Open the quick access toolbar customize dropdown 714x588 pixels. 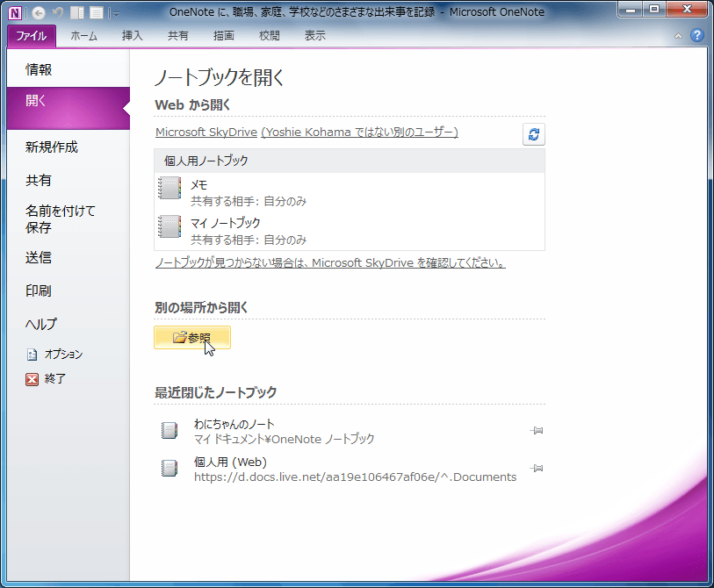pos(116,14)
